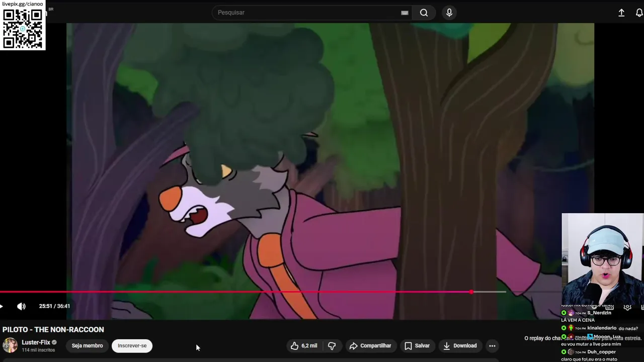Mute the video using the speaker icon

click(x=21, y=306)
